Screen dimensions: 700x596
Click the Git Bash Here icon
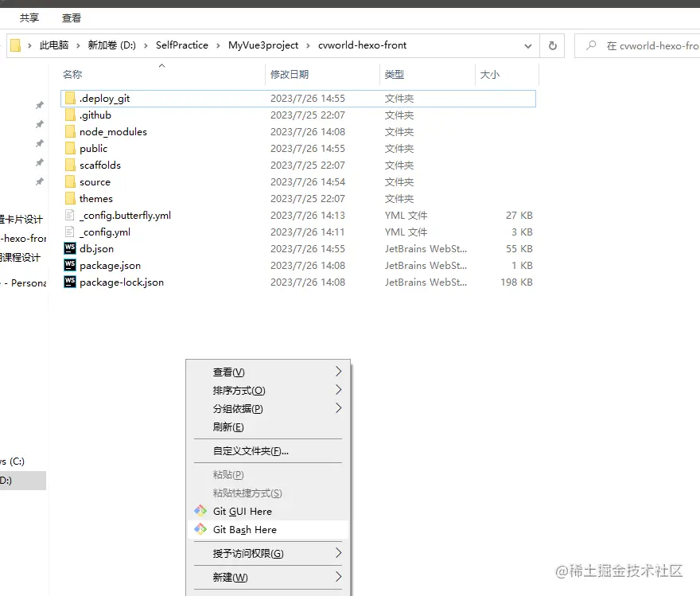200,529
